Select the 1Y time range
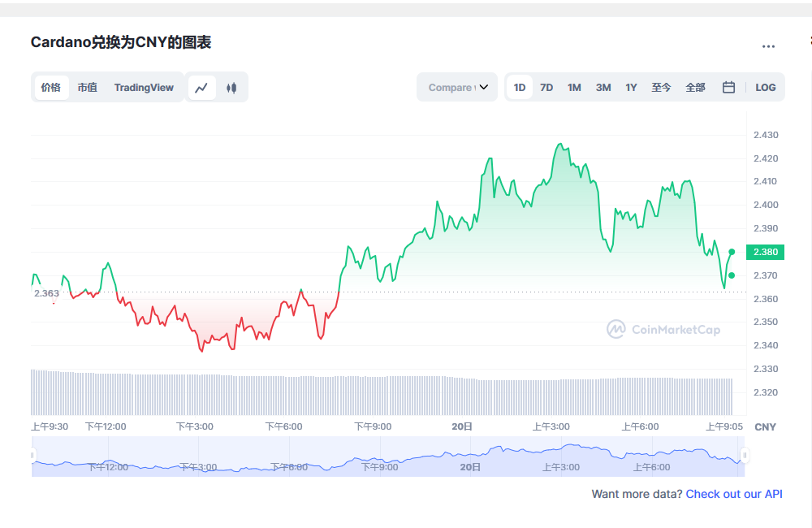 631,88
